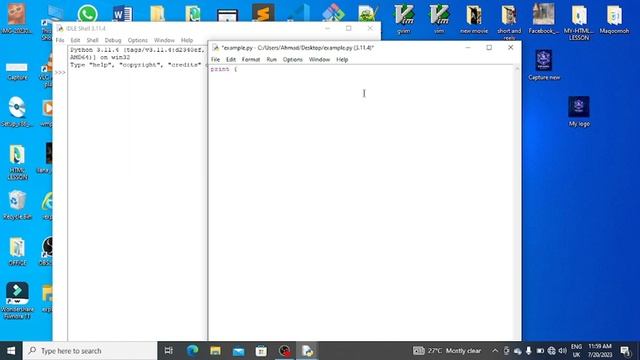Select the IMG-2020 image desktop icon
640x360 pixels.
click(16, 18)
